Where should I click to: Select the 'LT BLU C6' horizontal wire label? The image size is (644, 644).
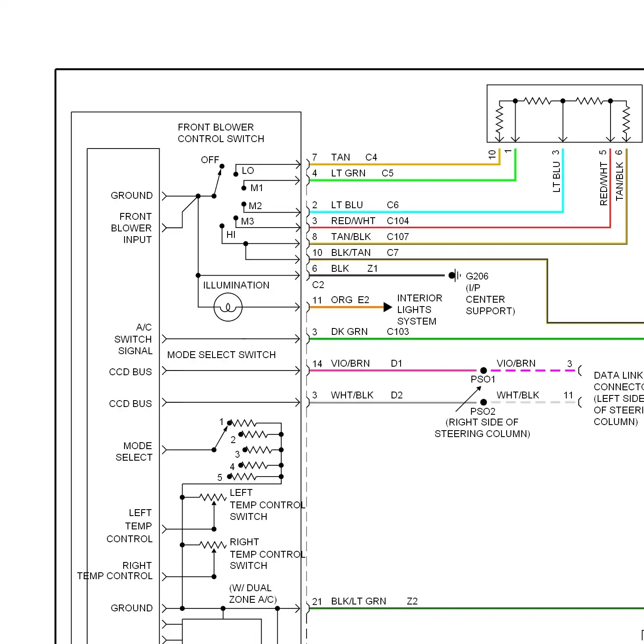[x=365, y=205]
